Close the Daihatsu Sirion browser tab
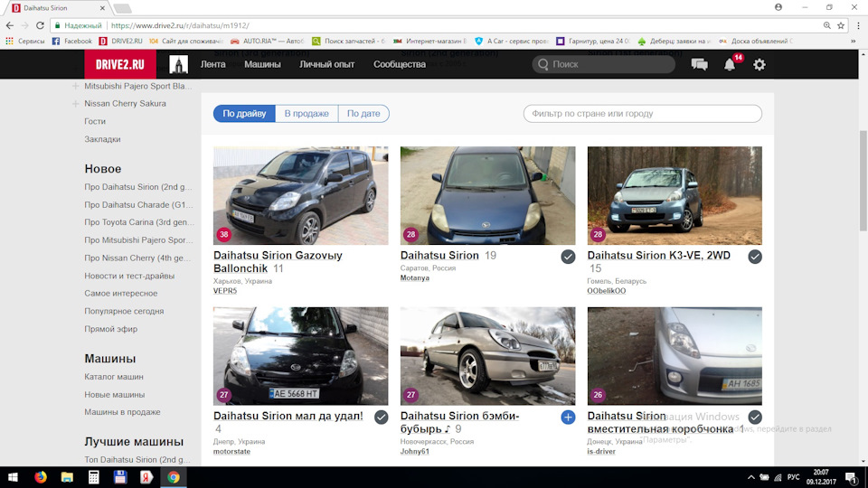868x488 pixels. coord(102,8)
